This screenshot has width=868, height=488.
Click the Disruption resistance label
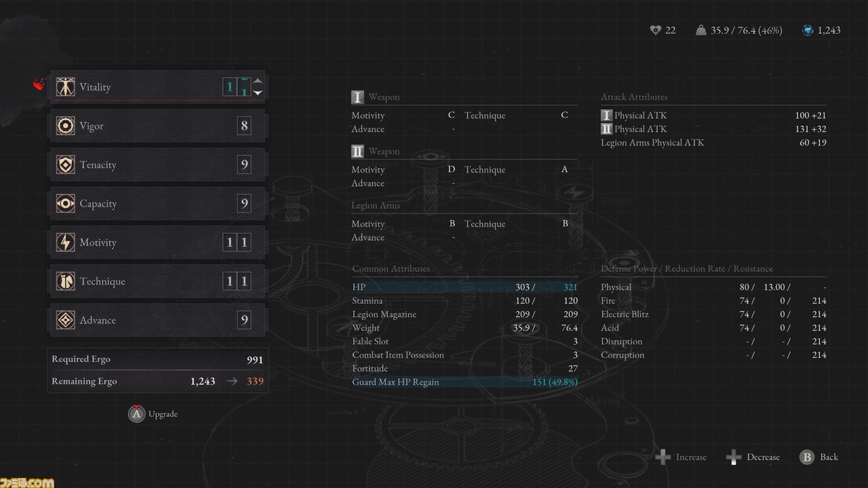pos(621,342)
